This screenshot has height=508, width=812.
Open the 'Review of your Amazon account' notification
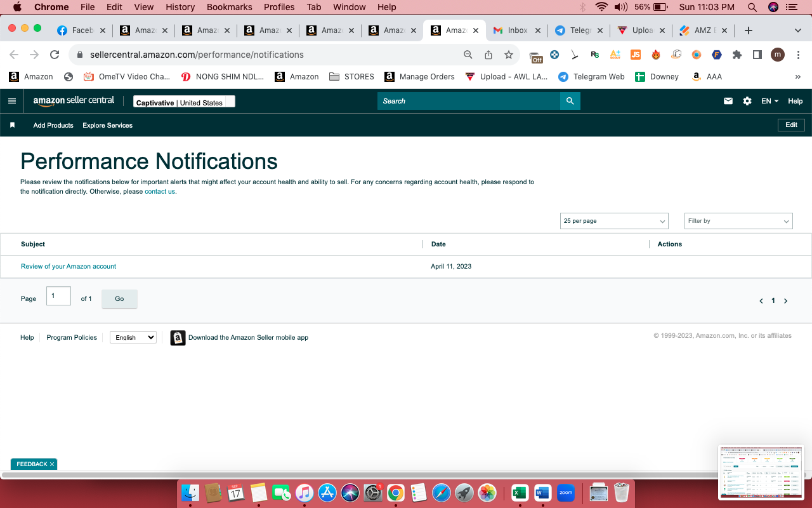(69, 267)
